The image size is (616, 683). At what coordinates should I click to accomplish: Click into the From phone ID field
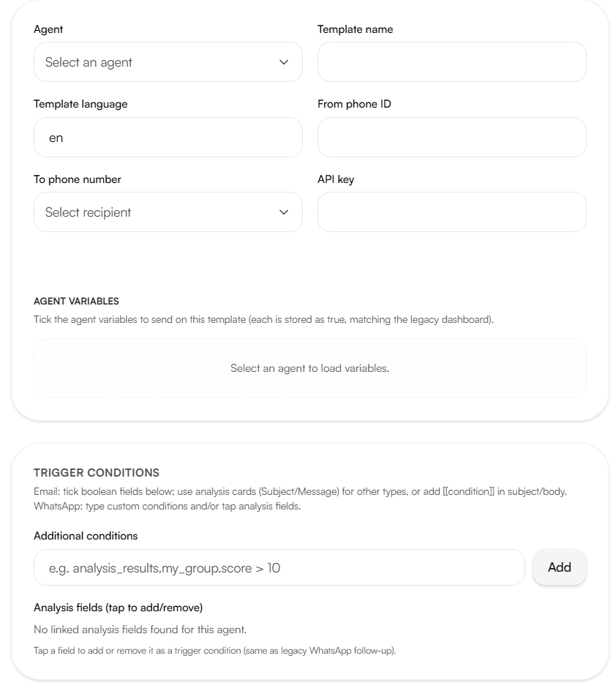click(x=452, y=137)
